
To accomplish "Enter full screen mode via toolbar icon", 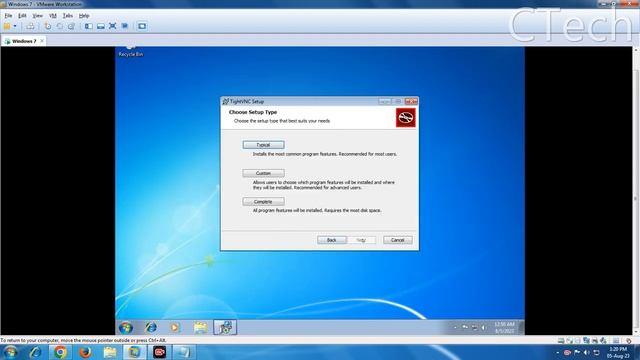I will point(113,26).
